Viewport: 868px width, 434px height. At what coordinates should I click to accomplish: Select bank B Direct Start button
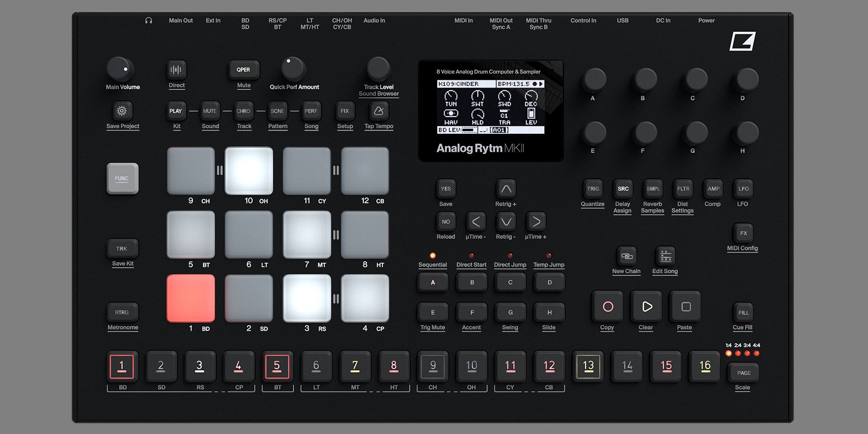pyautogui.click(x=471, y=283)
